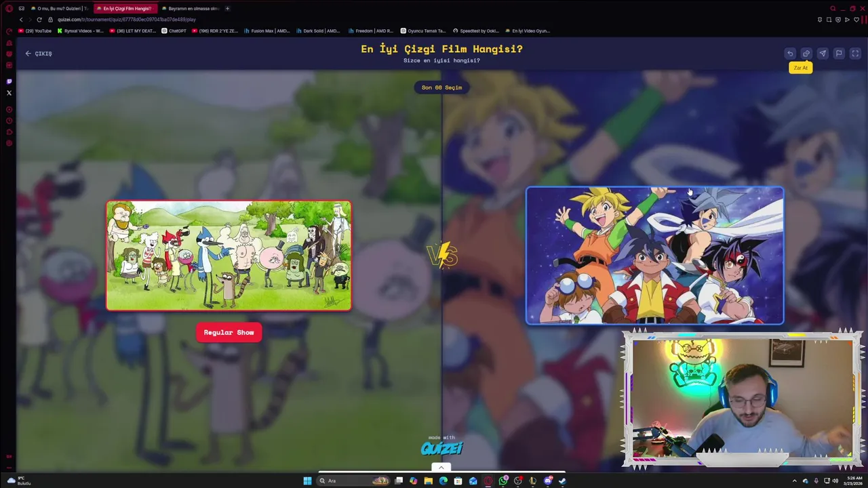Open the Oyuncu Temalı bookmark
The image size is (868, 488).
coord(423,30)
